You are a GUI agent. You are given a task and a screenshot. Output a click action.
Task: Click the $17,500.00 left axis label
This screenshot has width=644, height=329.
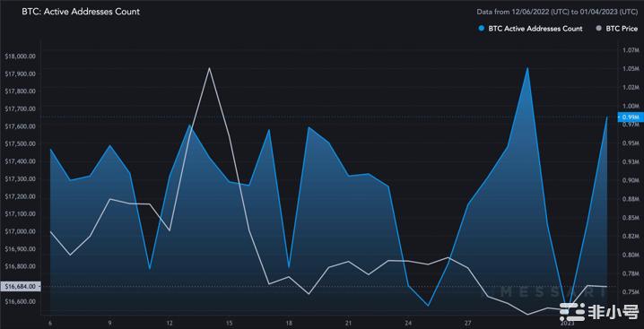(20, 143)
